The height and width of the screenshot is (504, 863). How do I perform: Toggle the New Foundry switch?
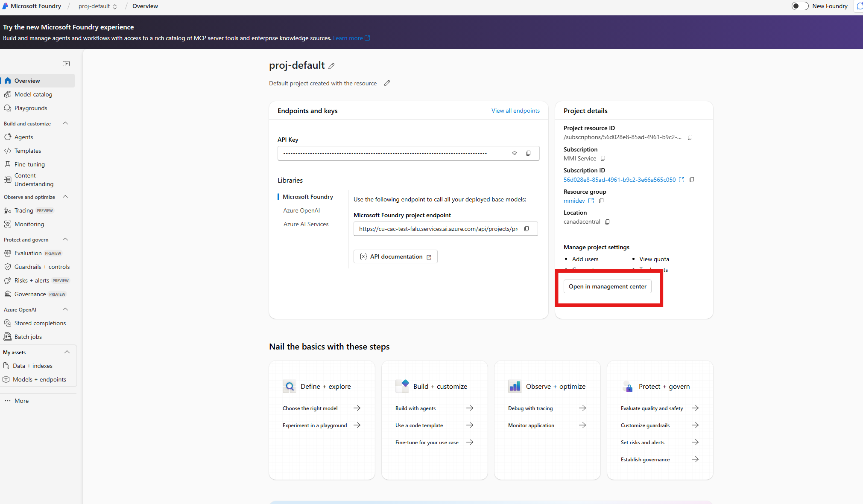click(800, 6)
